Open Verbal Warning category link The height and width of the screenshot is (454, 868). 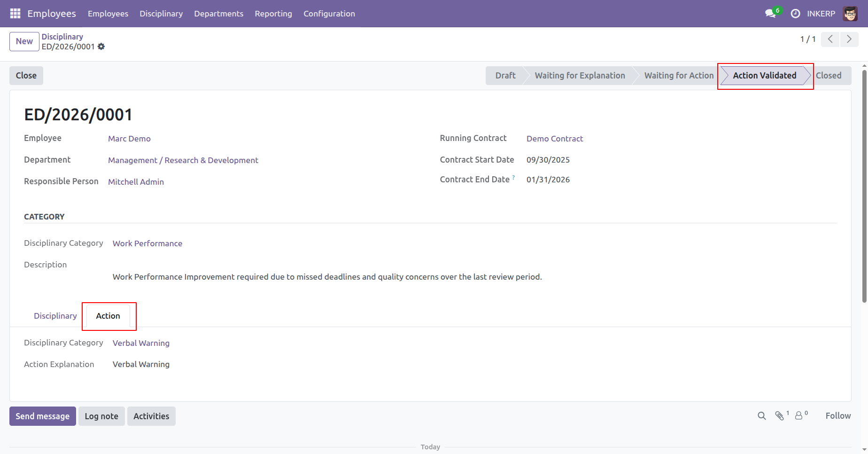(x=141, y=343)
